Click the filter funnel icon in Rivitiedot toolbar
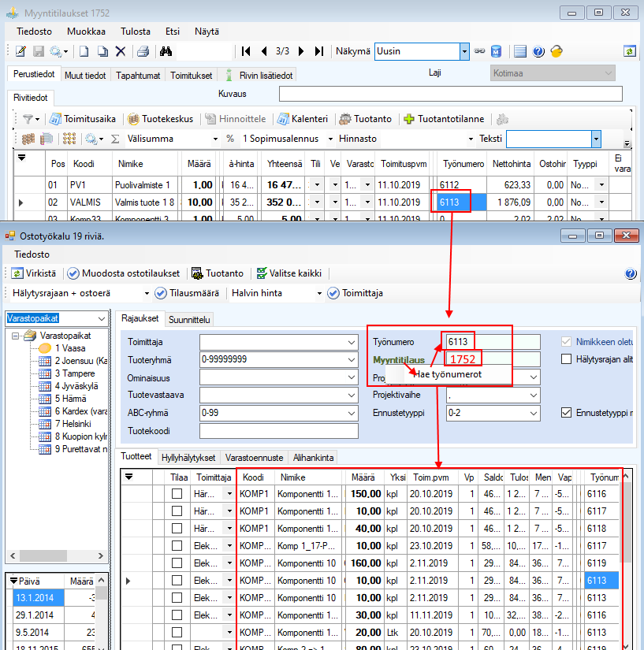644x650 pixels. point(28,120)
